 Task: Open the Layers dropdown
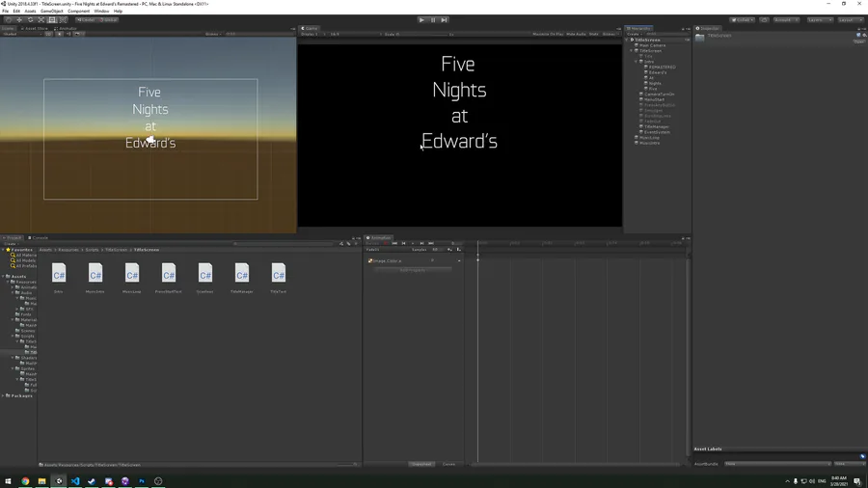point(819,20)
